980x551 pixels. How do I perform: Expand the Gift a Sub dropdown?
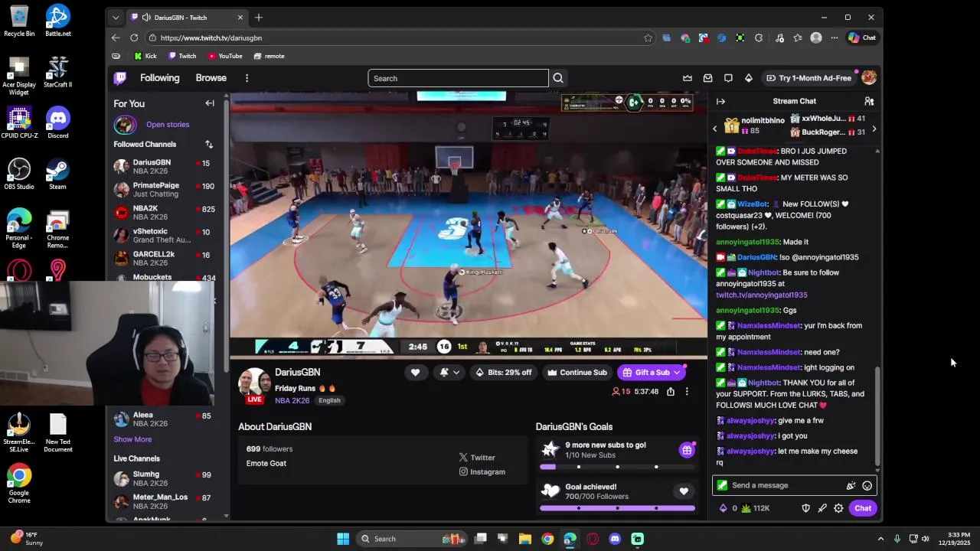pos(677,373)
